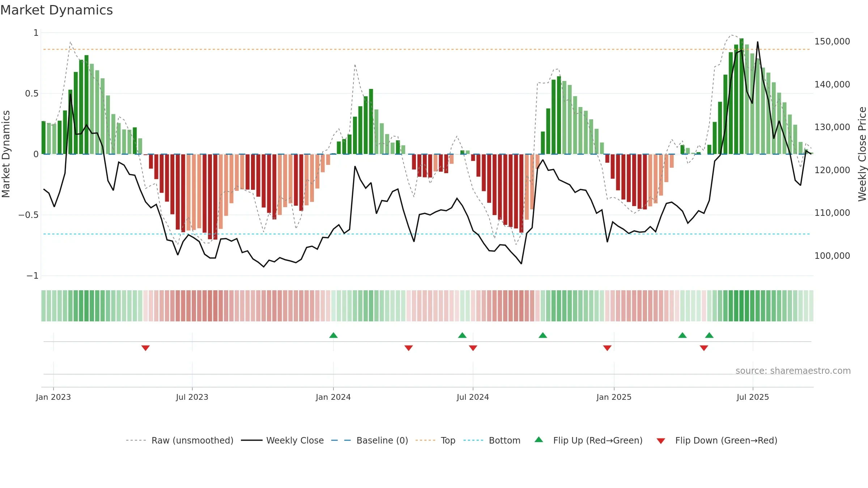Select the Flip Down marker just before Jan 2025
Viewport: 868px width, 488px height.
coord(607,348)
